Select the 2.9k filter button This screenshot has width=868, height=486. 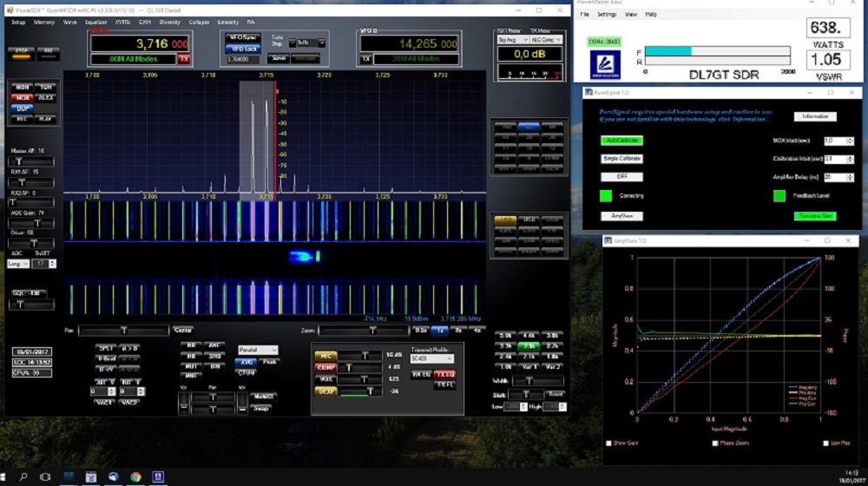[x=529, y=346]
